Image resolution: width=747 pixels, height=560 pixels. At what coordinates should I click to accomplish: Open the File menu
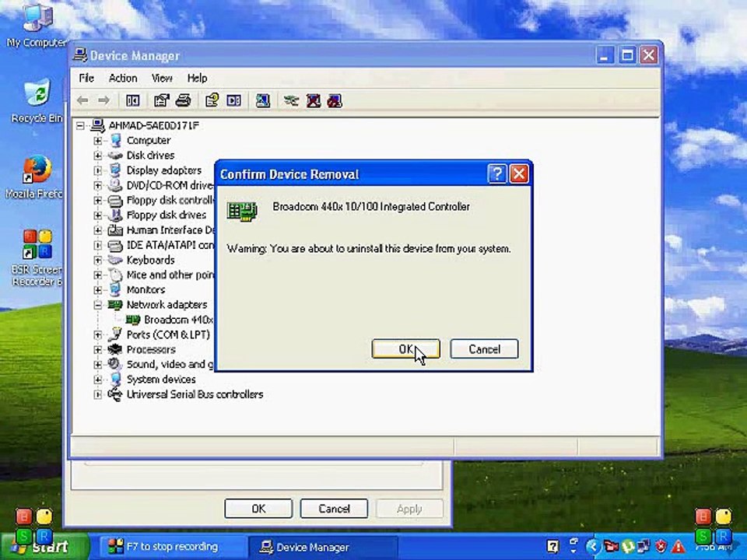(x=86, y=78)
